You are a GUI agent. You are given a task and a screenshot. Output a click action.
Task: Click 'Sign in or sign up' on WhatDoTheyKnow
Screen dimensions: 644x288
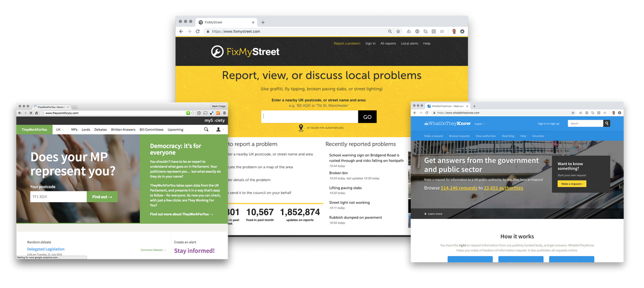click(548, 123)
